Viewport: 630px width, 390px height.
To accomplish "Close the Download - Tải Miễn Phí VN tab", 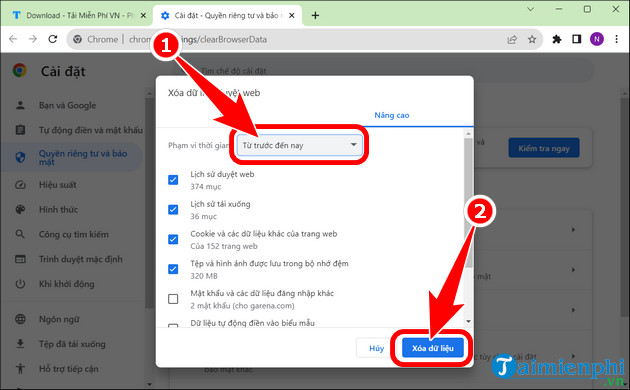I will pyautogui.click(x=143, y=15).
